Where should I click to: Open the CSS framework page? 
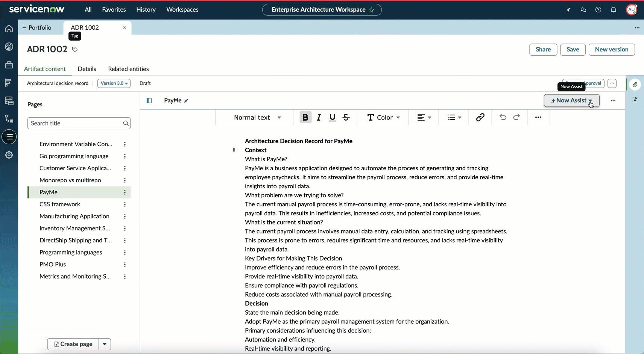point(60,204)
